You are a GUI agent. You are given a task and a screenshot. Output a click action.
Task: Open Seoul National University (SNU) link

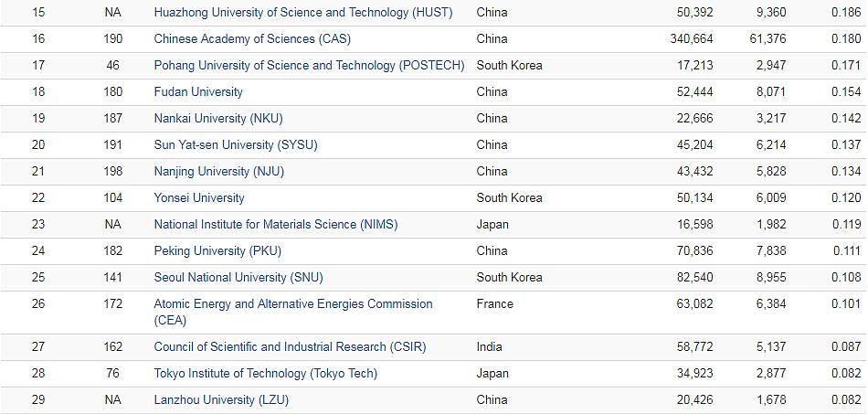click(x=238, y=278)
